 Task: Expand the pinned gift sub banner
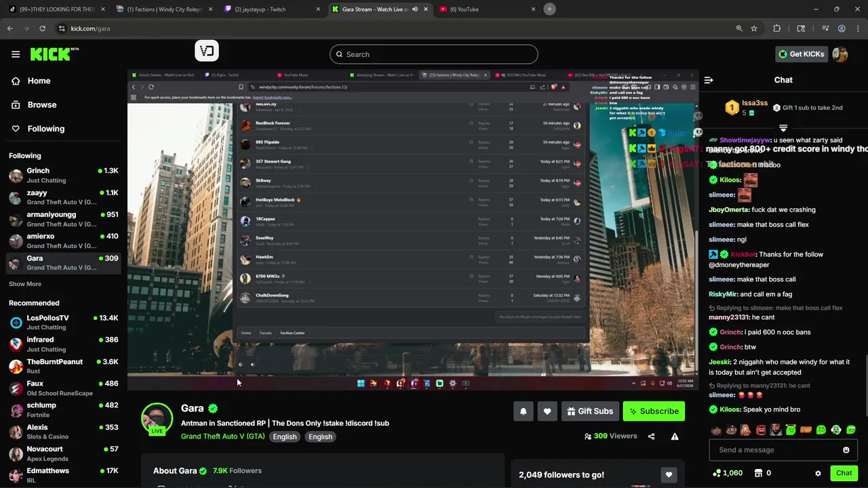(x=783, y=128)
